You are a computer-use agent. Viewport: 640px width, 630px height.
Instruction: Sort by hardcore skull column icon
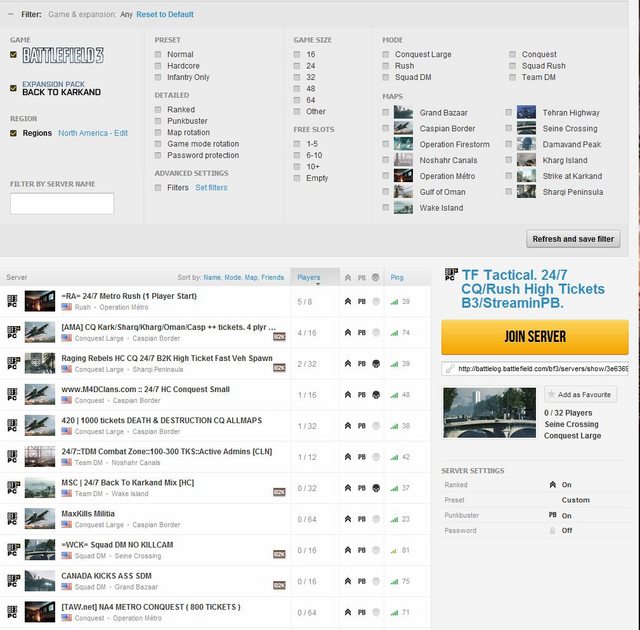pyautogui.click(x=376, y=277)
